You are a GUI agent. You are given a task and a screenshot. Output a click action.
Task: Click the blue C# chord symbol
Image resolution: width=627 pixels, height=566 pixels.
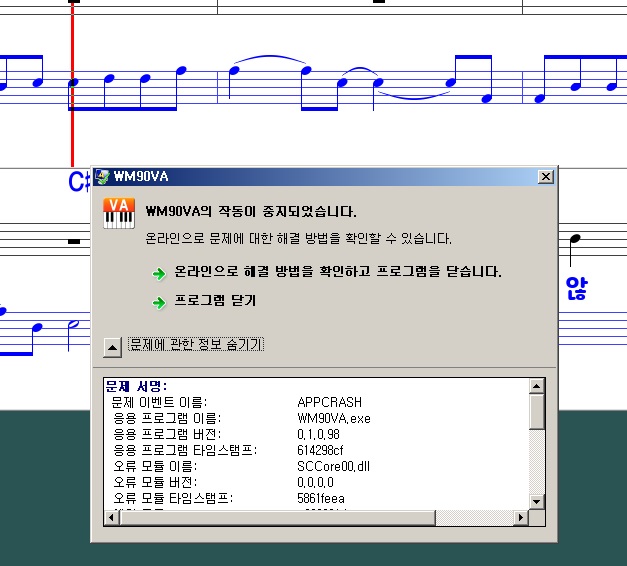point(79,182)
